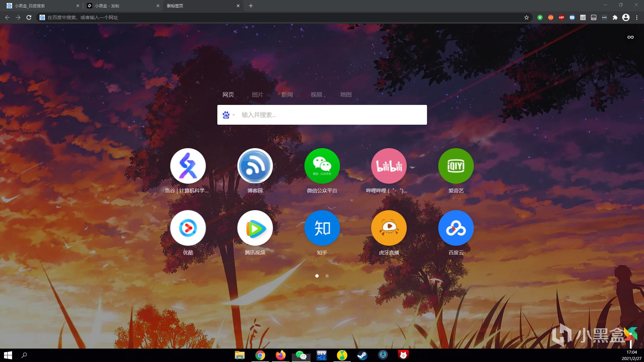Switch search type to 新闻
The height and width of the screenshot is (362, 644).
coord(287,95)
